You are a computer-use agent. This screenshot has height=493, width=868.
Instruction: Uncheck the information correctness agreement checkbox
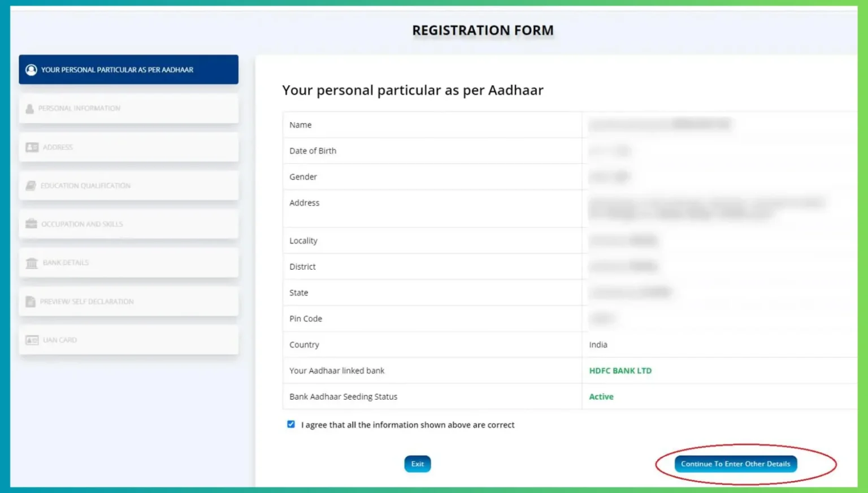[291, 424]
